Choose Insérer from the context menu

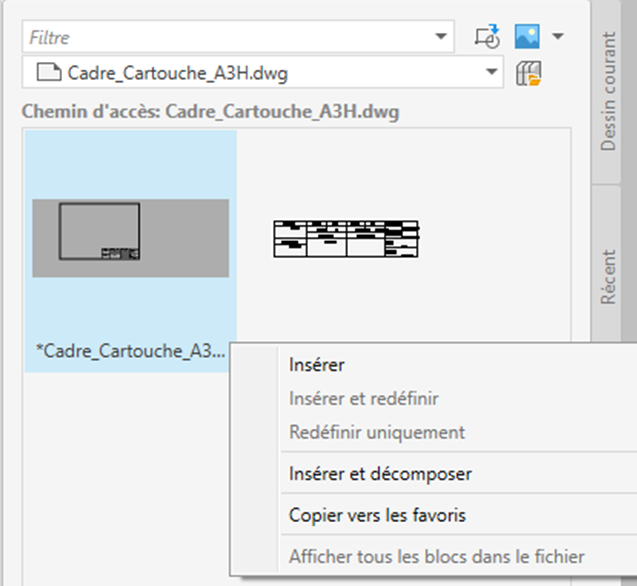click(x=316, y=365)
